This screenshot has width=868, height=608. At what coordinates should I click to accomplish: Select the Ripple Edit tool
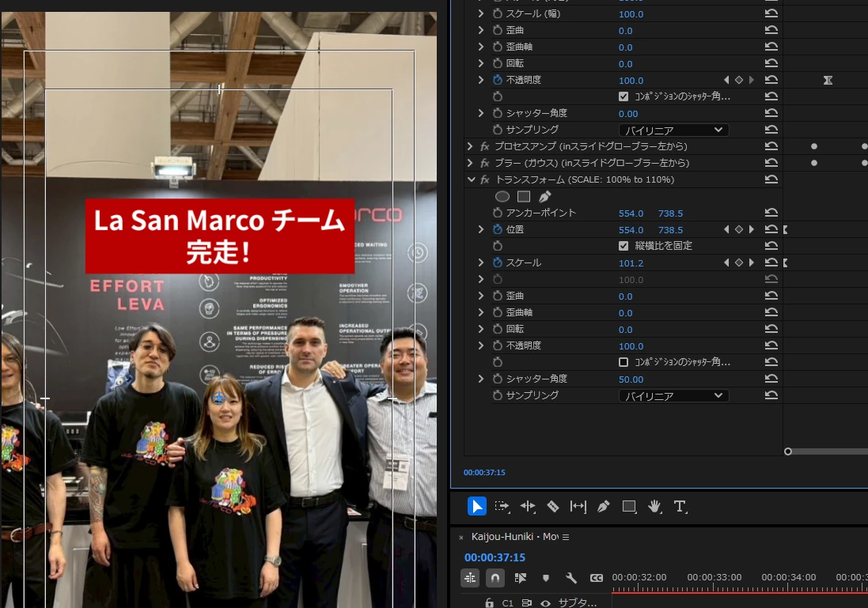(528, 506)
